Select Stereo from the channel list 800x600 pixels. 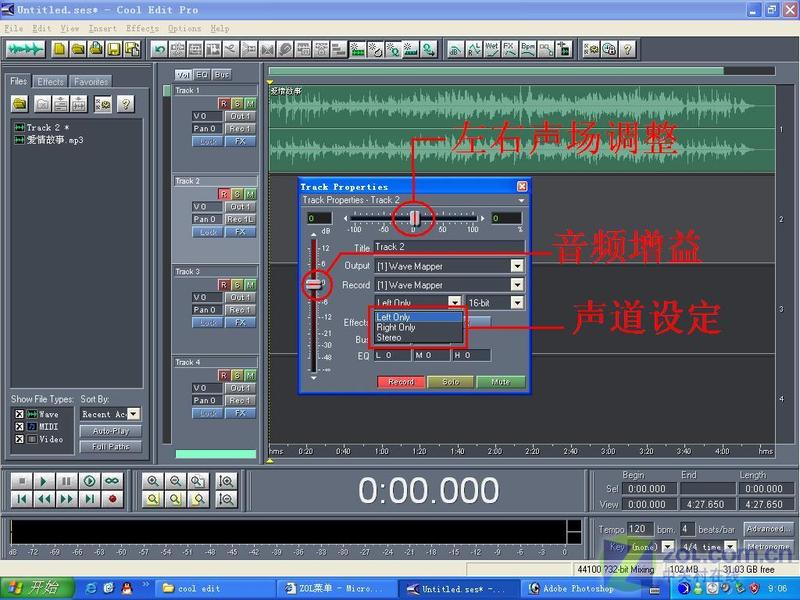click(x=418, y=338)
